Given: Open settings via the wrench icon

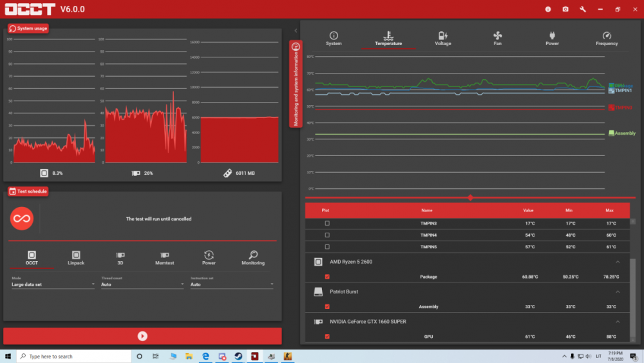Looking at the screenshot, I should pyautogui.click(x=583, y=9).
